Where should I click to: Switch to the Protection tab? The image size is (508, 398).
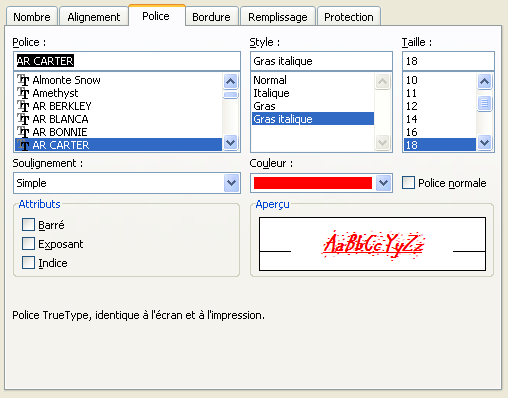349,16
